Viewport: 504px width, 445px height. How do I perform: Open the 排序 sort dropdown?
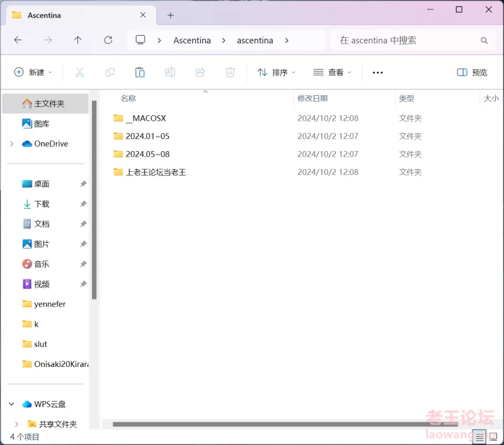277,72
